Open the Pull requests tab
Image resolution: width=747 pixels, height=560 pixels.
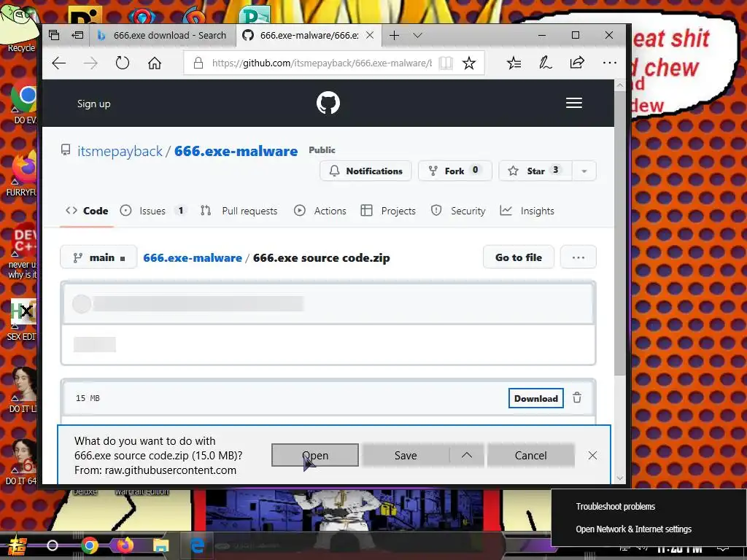coord(239,211)
